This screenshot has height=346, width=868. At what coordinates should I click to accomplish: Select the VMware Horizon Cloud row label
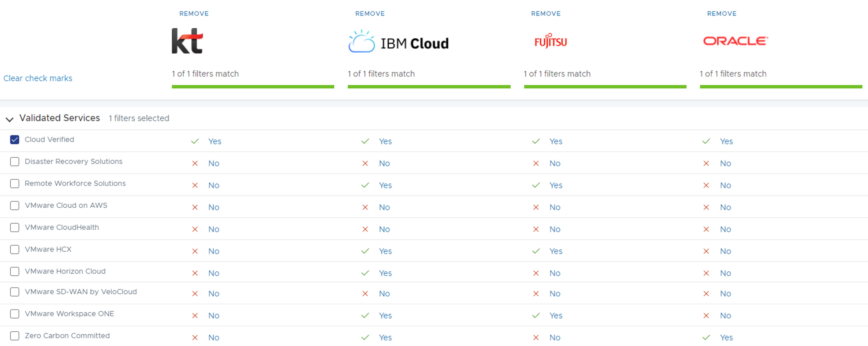coord(65,271)
